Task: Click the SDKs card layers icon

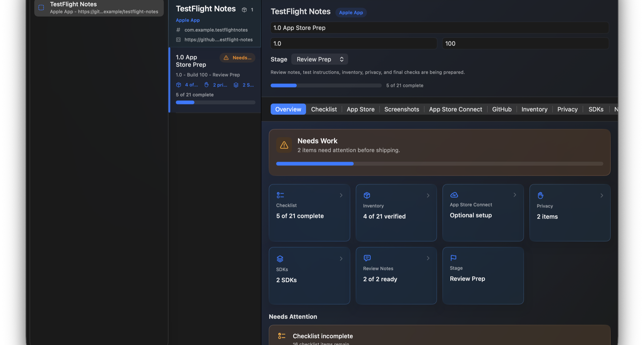Action: (x=280, y=259)
